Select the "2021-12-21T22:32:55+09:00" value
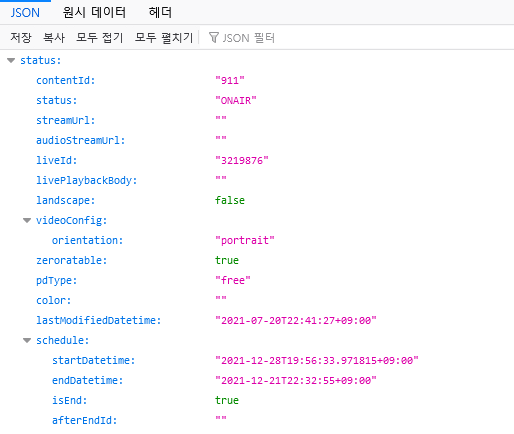The image size is (514, 434). [296, 380]
